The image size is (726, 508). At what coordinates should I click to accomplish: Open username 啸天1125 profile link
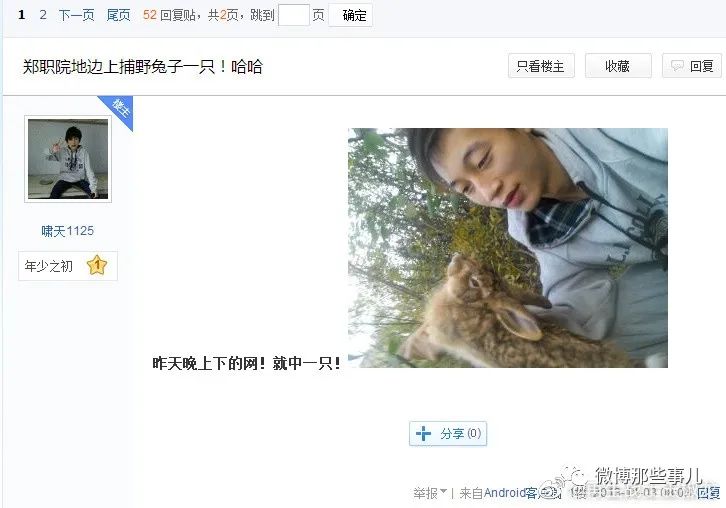68,231
